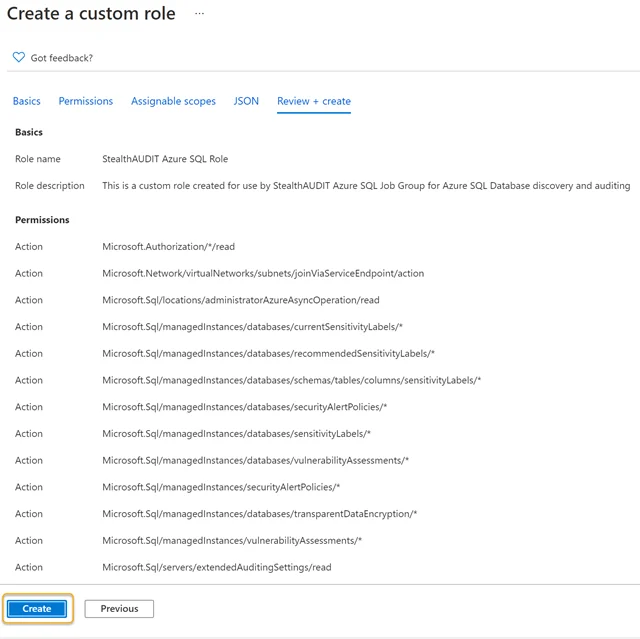Select the recommendedSensitivityLabels/* permission
The height and width of the screenshot is (639, 640).
(269, 353)
